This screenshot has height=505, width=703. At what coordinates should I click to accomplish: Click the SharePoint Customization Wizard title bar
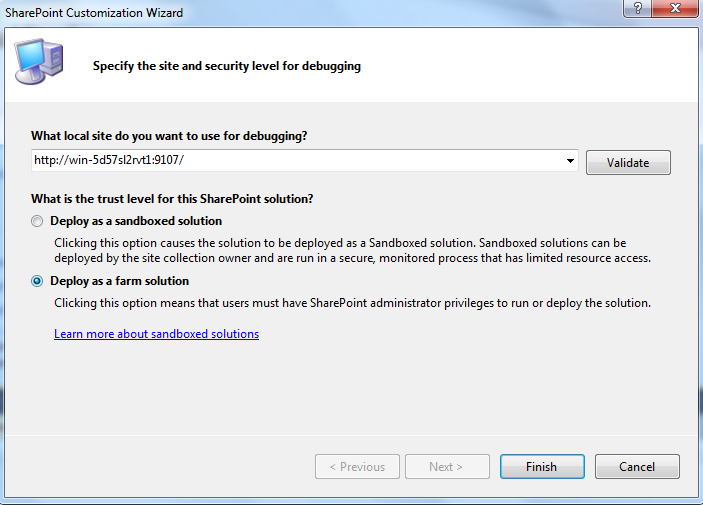300,12
